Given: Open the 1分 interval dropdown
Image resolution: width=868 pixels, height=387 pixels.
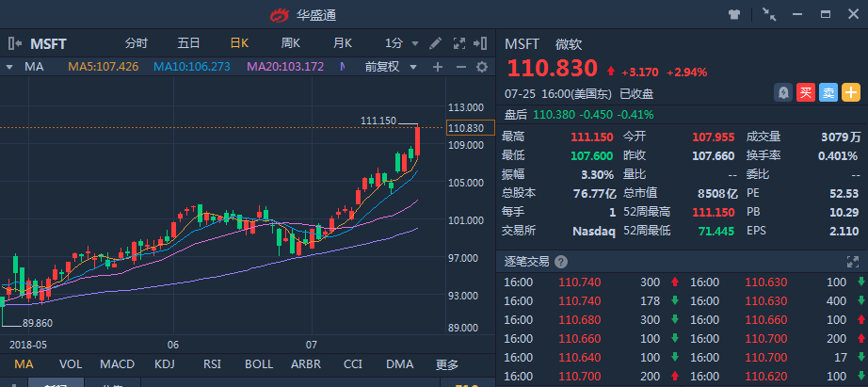Looking at the screenshot, I should click(402, 43).
